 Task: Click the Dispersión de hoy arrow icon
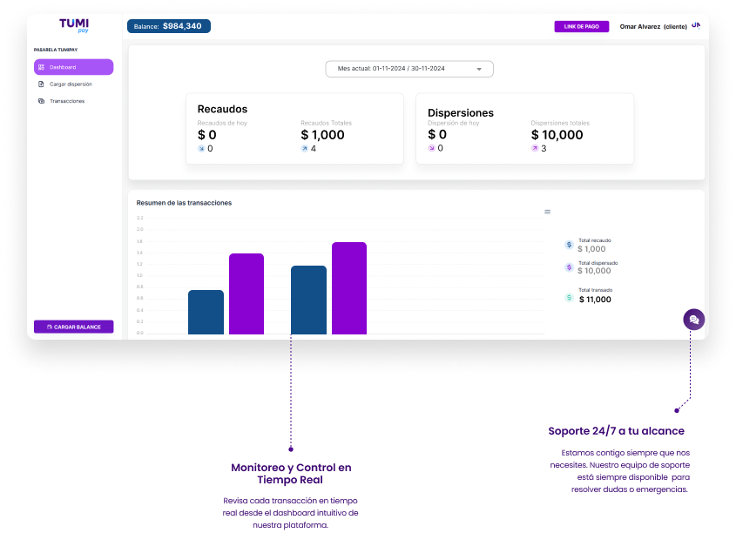[x=431, y=149]
